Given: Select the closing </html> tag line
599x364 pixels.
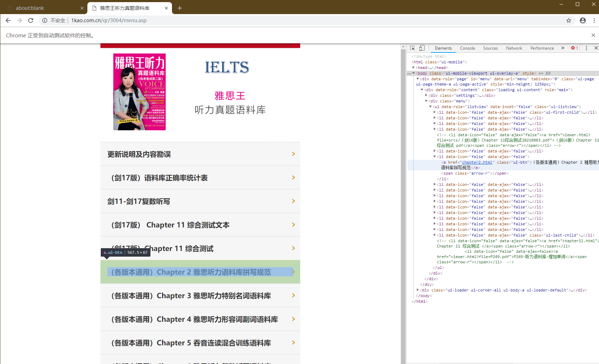Looking at the screenshot, I should tap(419, 301).
